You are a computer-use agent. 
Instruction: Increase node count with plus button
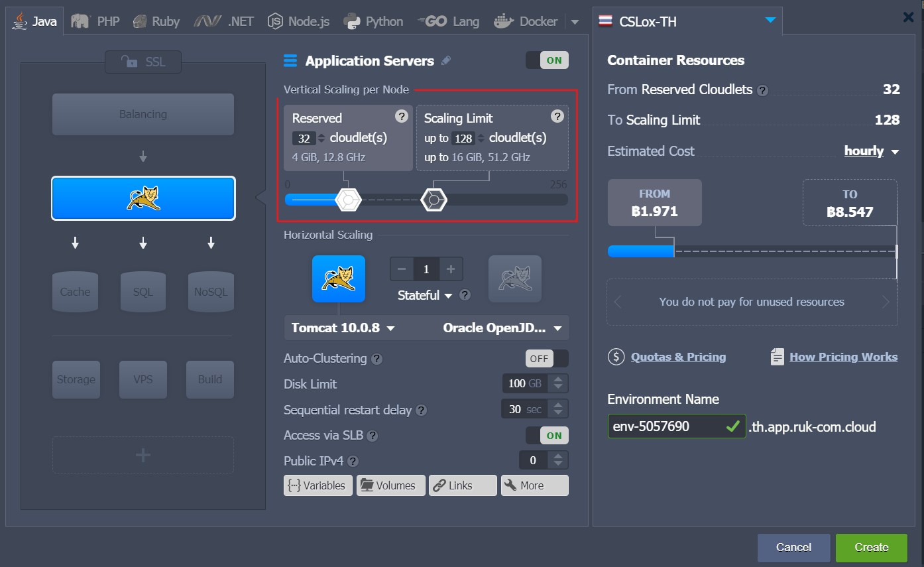(451, 269)
